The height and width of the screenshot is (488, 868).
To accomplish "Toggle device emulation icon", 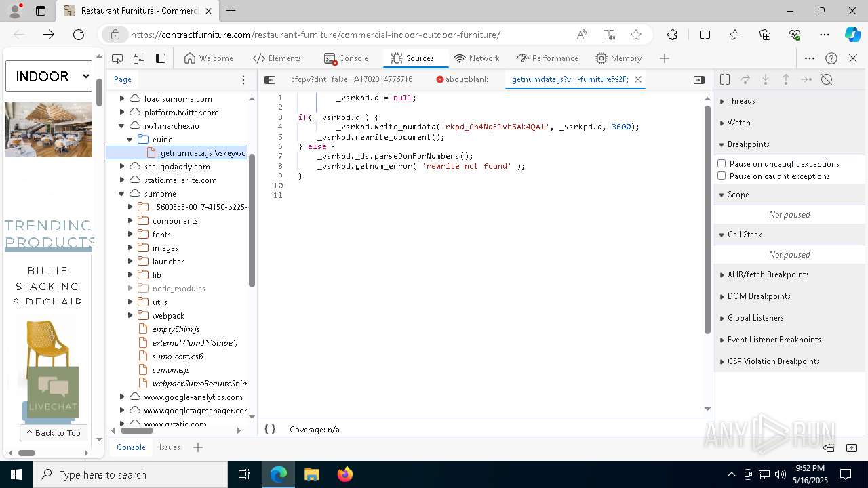I will [x=139, y=58].
